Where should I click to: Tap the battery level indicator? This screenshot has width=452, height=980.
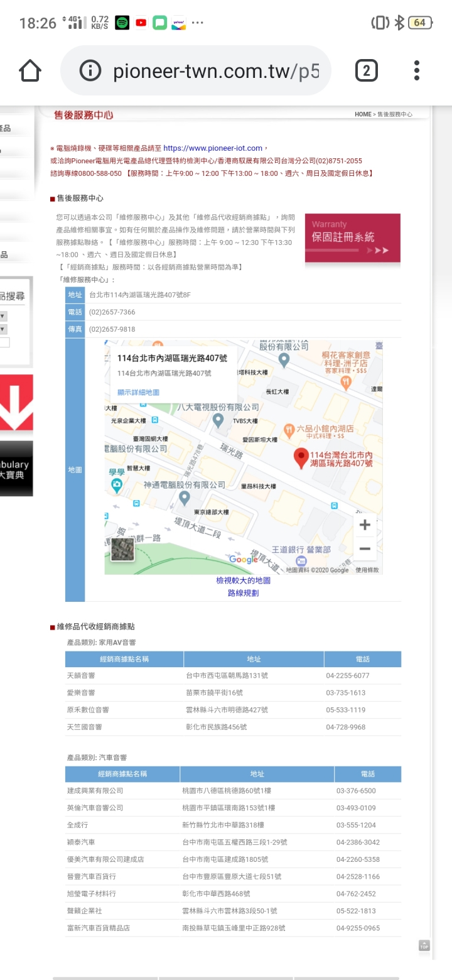pos(420,23)
